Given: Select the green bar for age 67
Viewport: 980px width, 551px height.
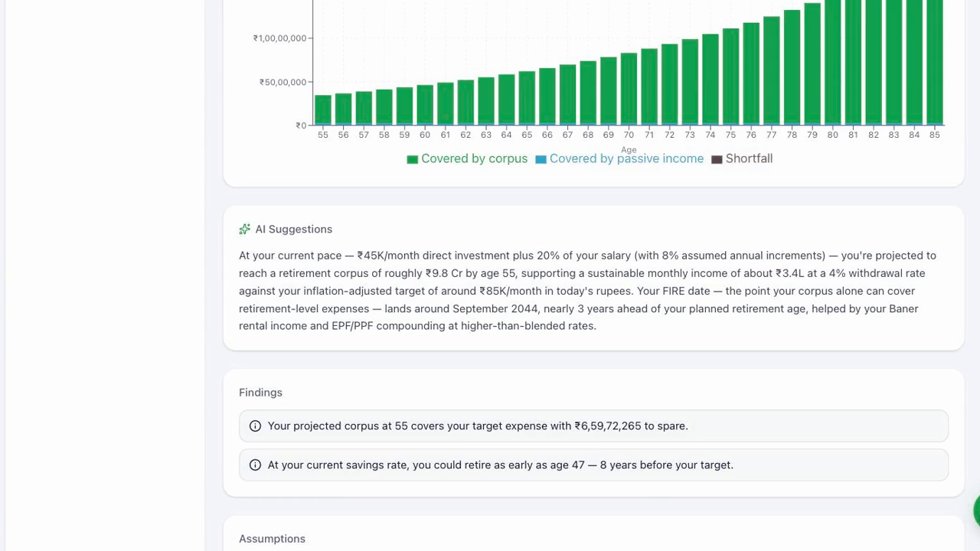Looking at the screenshot, I should [x=567, y=95].
